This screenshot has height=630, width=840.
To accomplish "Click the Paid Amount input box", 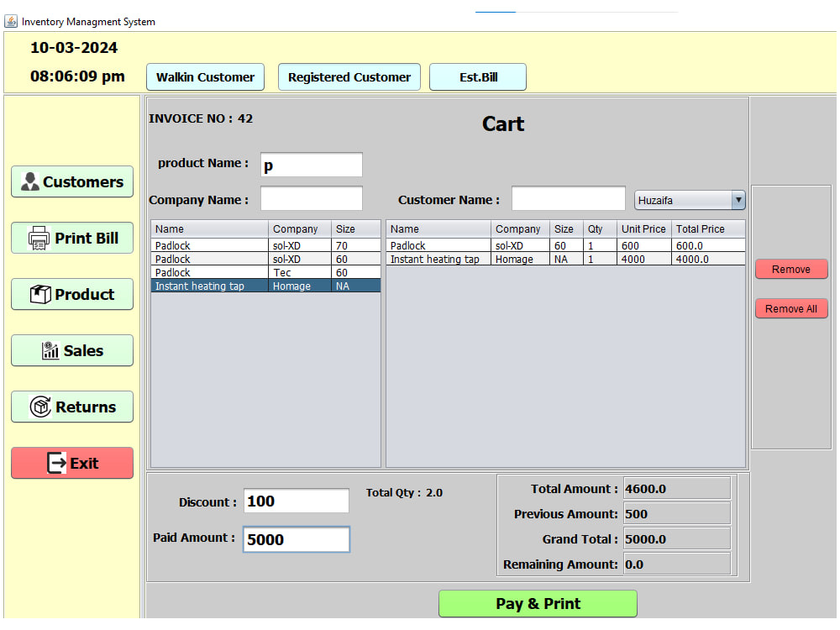I will [296, 538].
